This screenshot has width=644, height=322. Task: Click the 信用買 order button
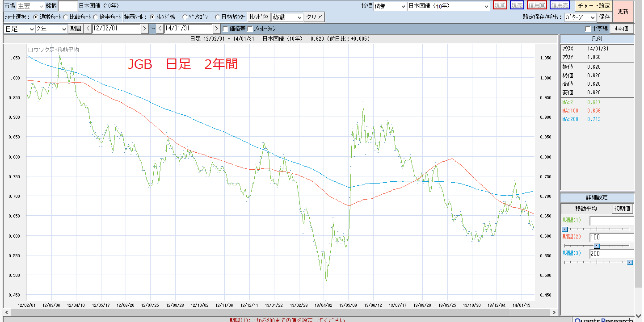537,5
